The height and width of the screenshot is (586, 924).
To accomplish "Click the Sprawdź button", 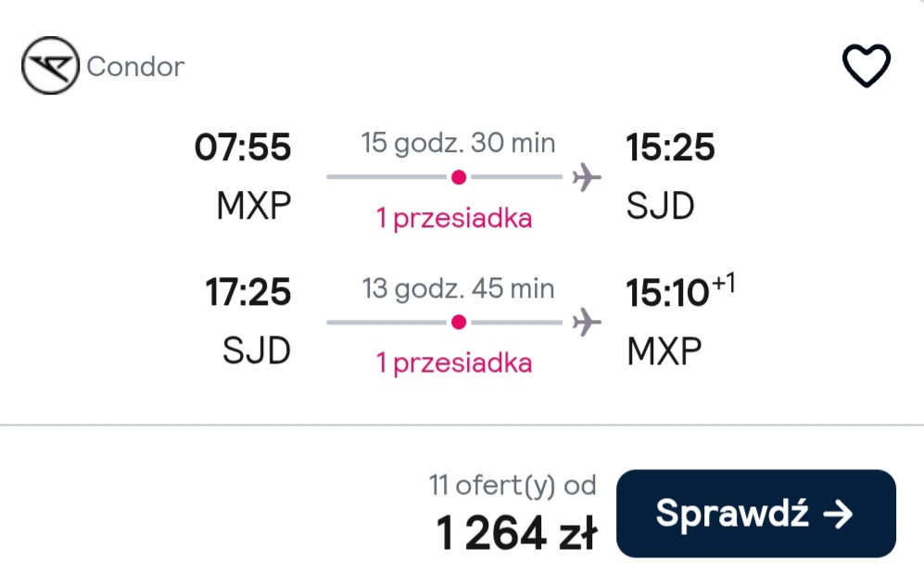I will tap(756, 514).
